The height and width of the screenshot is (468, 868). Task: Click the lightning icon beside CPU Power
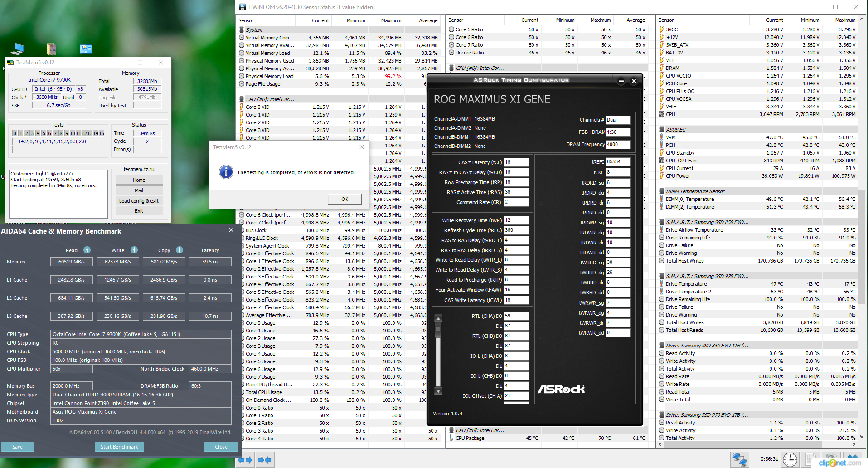(662, 176)
